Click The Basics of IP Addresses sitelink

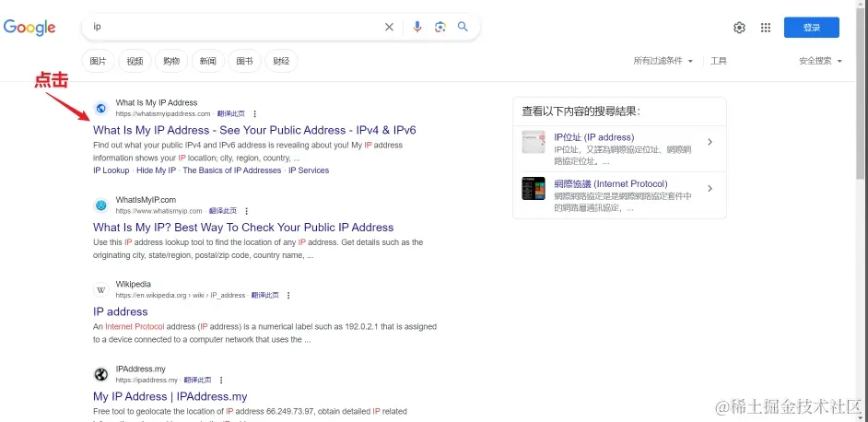point(232,170)
